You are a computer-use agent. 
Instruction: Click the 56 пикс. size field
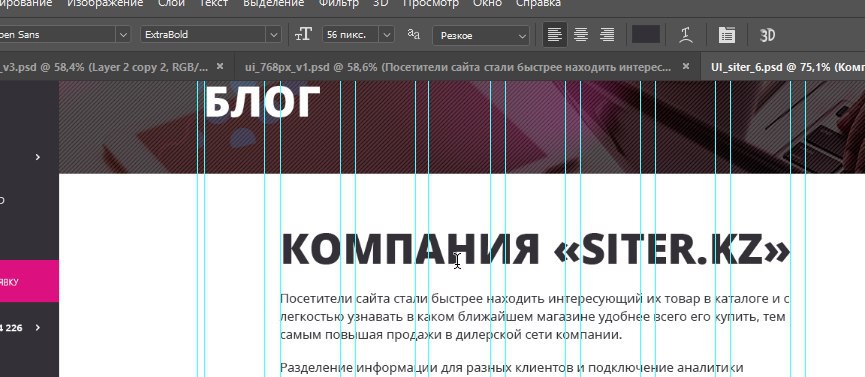351,34
